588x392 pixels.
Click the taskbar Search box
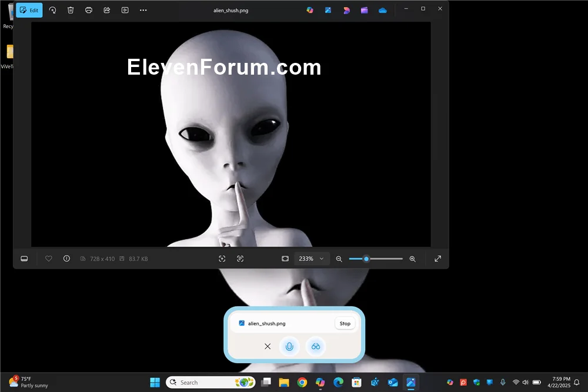211,382
